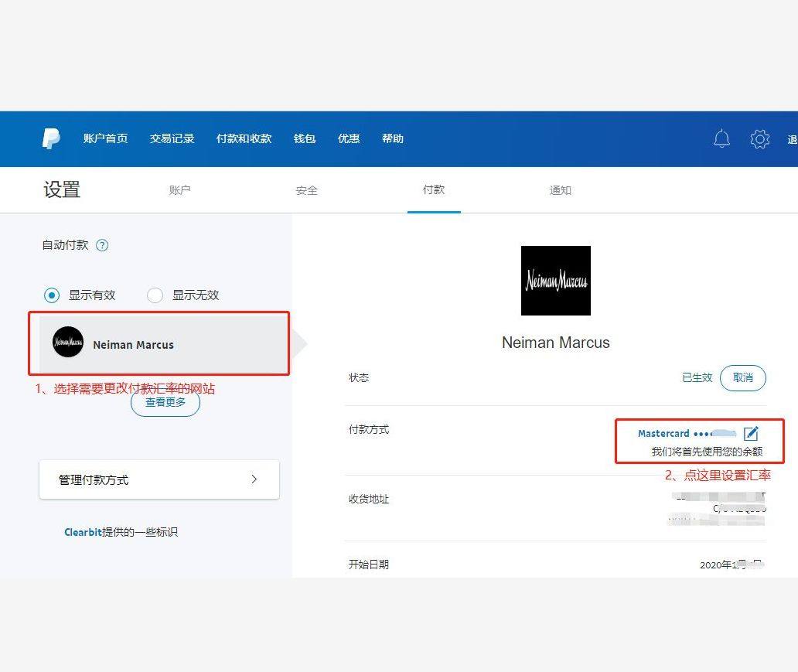Open settings via the gear icon
This screenshot has height=672, width=798.
(760, 139)
